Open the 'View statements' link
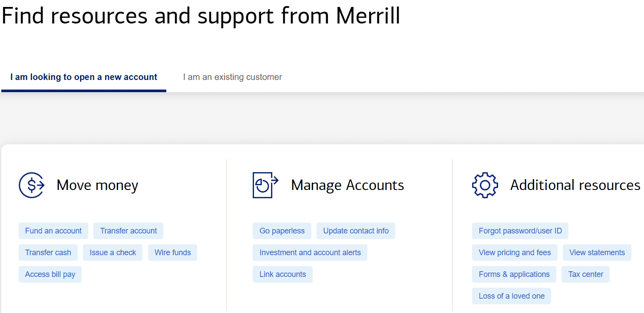The width and height of the screenshot is (644, 313). pos(597,253)
